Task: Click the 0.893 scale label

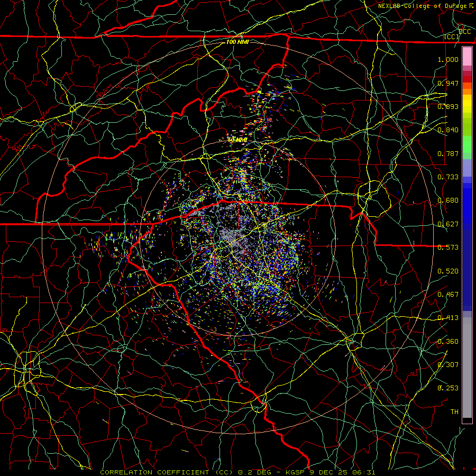Action: (448, 106)
